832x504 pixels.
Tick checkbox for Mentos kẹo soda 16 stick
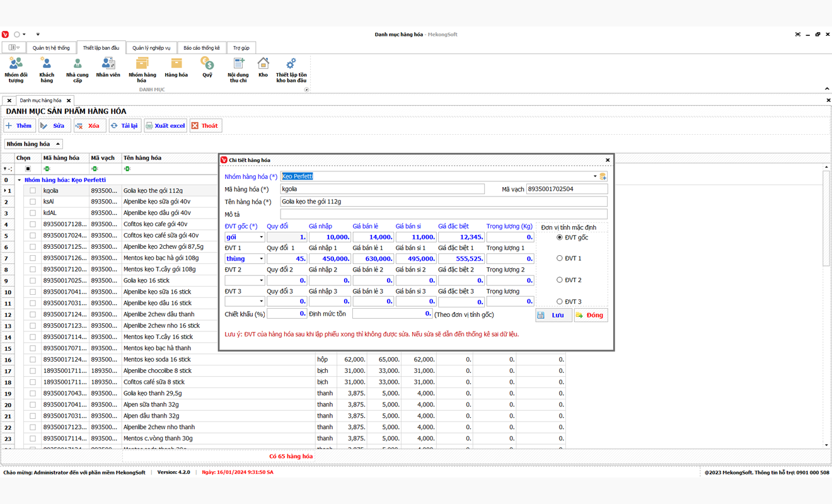pyautogui.click(x=33, y=360)
